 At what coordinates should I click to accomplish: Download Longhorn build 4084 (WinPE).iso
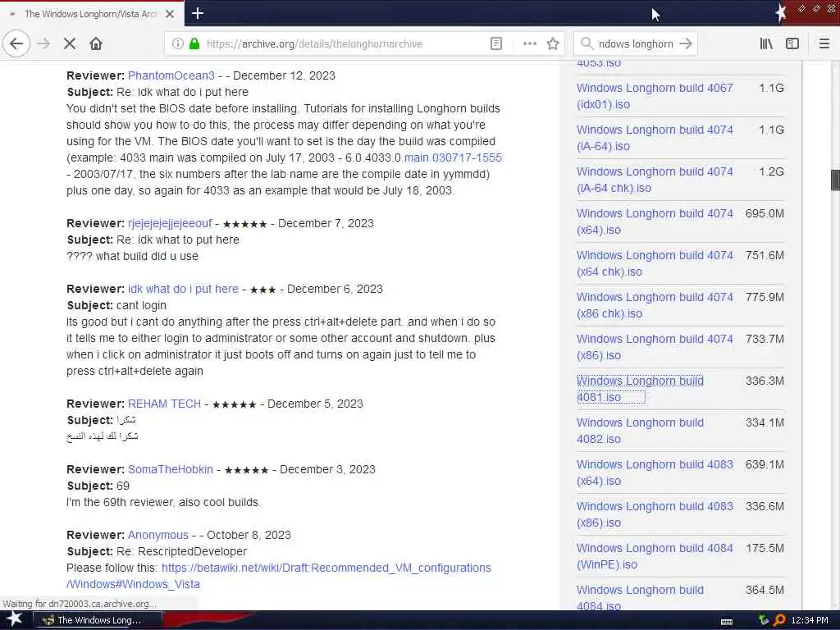click(655, 556)
